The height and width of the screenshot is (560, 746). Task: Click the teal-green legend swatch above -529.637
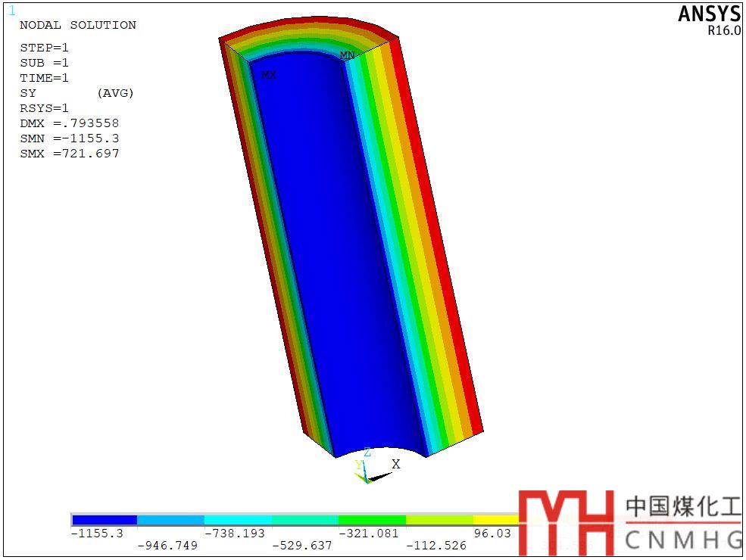click(305, 520)
